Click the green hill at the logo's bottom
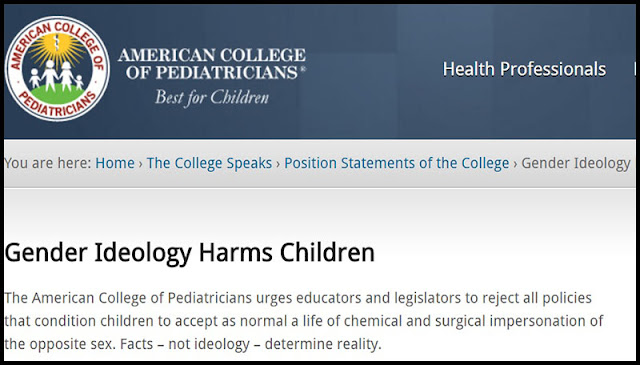640x365 pixels. [57, 94]
